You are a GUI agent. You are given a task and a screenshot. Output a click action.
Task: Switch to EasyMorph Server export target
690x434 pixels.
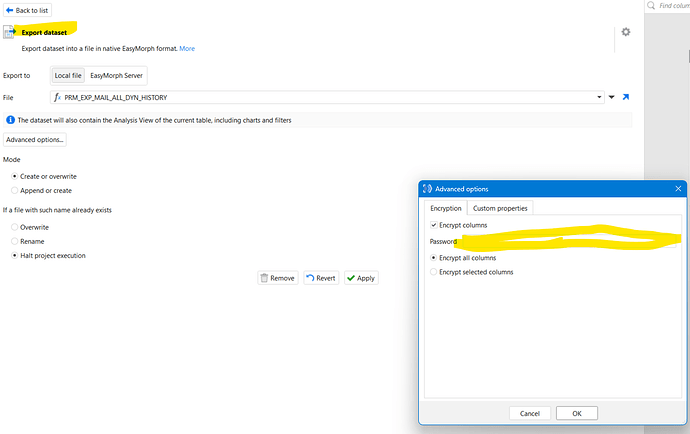[117, 75]
